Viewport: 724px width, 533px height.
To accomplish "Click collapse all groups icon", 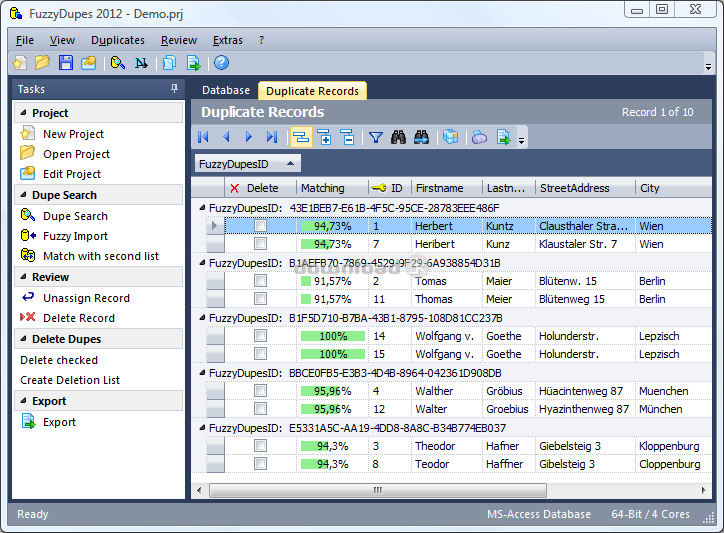I will tap(347, 137).
